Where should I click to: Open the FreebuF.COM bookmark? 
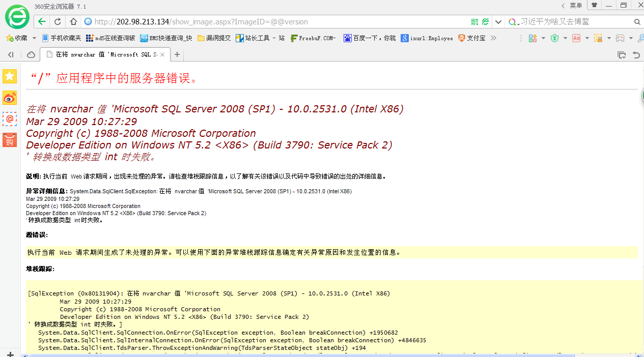pos(313,38)
